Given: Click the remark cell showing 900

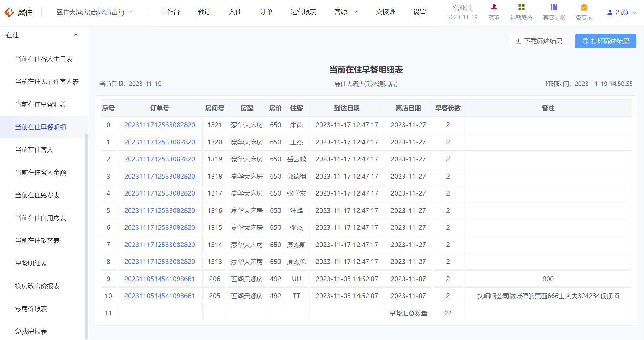Looking at the screenshot, I should click(548, 279).
